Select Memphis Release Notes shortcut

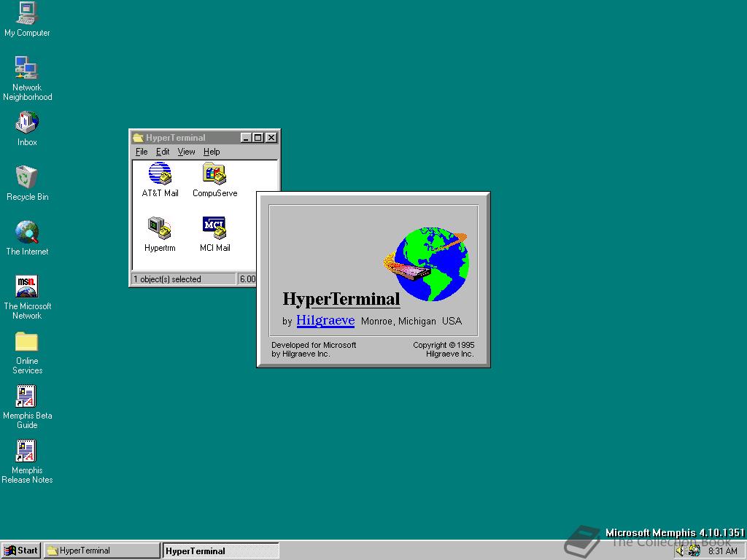(x=27, y=451)
